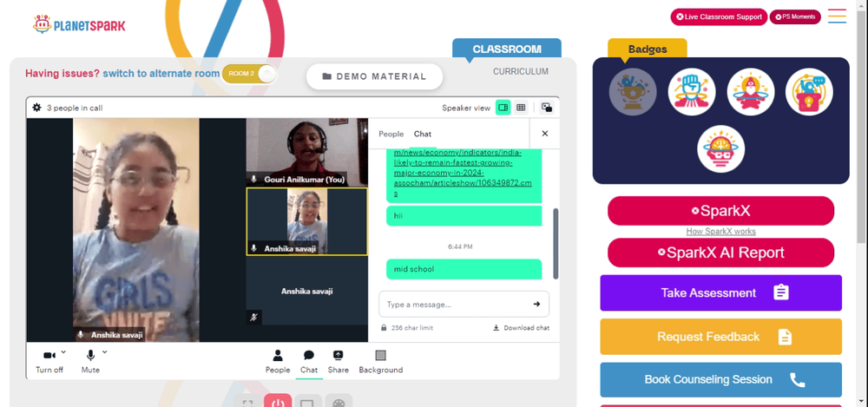This screenshot has width=868, height=407.
Task: Switch to CLASSROOM tab
Action: pyautogui.click(x=507, y=49)
